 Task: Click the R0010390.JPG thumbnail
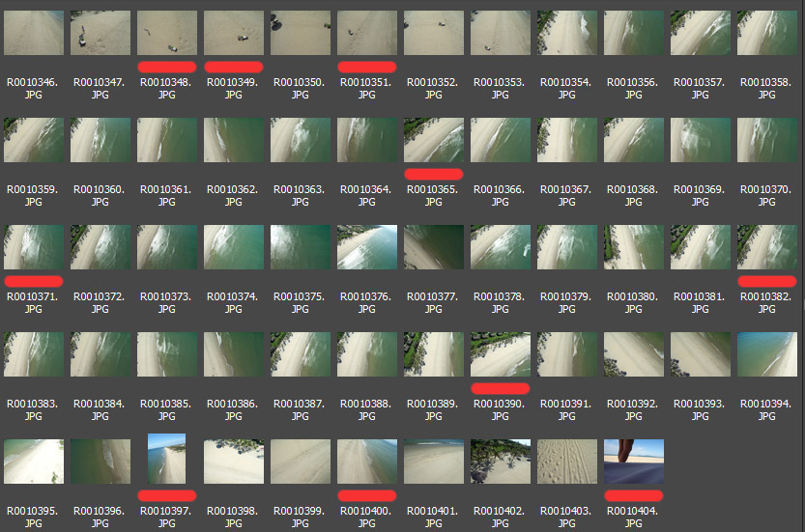click(x=501, y=354)
